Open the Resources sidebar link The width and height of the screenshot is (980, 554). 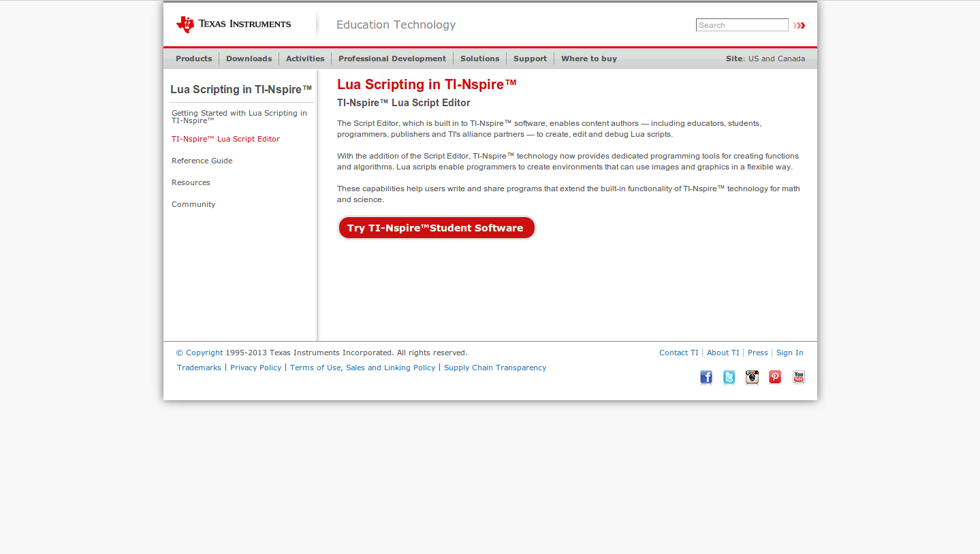[x=191, y=182]
